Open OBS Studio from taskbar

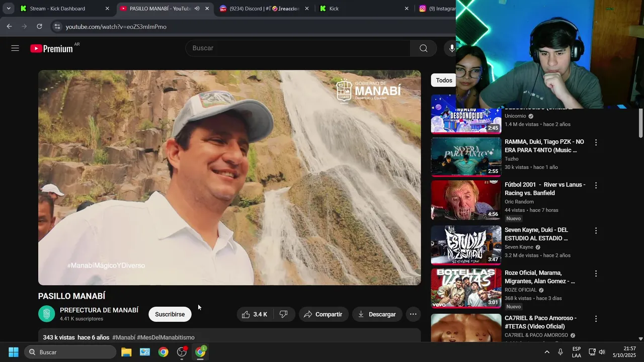point(182,352)
